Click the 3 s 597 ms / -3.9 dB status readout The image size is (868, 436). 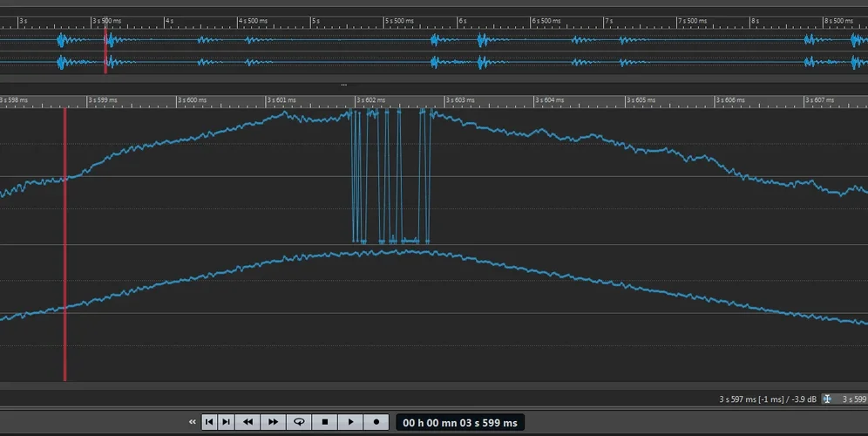(767, 399)
